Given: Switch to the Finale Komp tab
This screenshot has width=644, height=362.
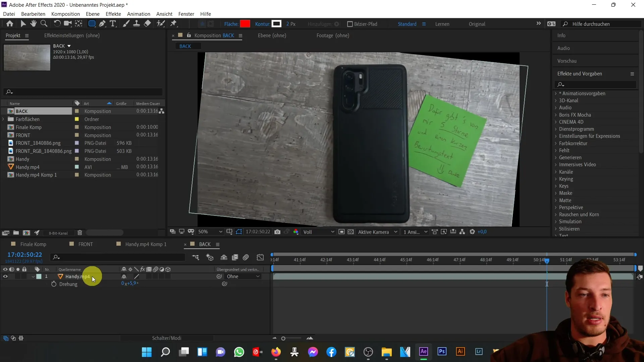Looking at the screenshot, I should click(x=33, y=244).
